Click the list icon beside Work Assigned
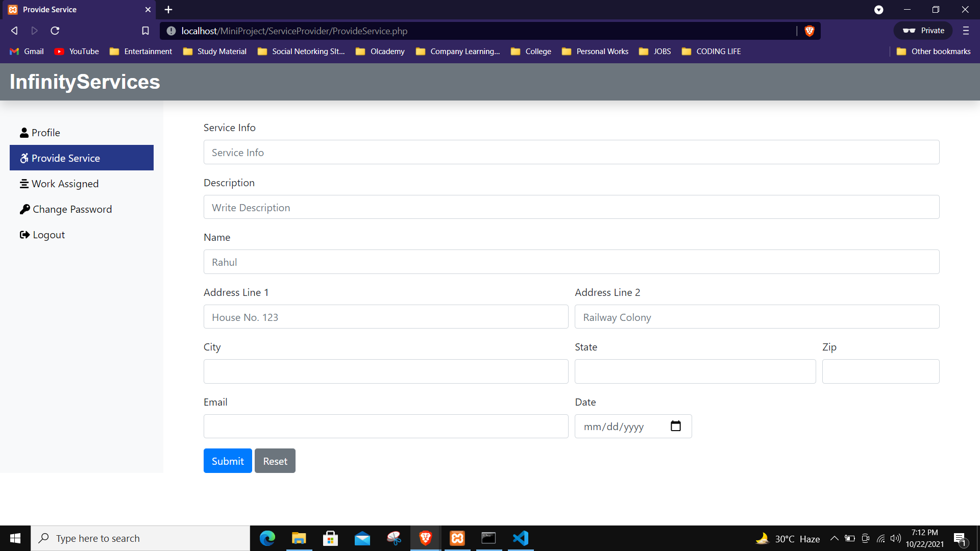980x551 pixels. pos(24,184)
